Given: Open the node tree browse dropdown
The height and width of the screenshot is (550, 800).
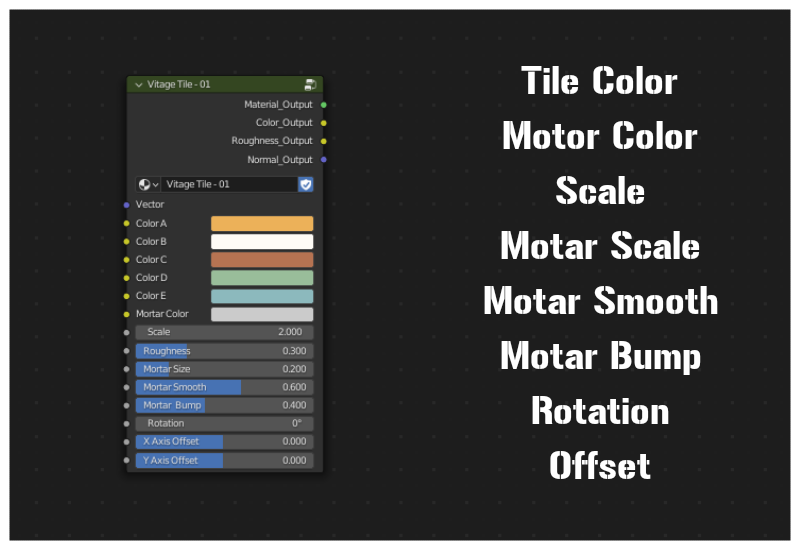Looking at the screenshot, I should click(x=148, y=184).
